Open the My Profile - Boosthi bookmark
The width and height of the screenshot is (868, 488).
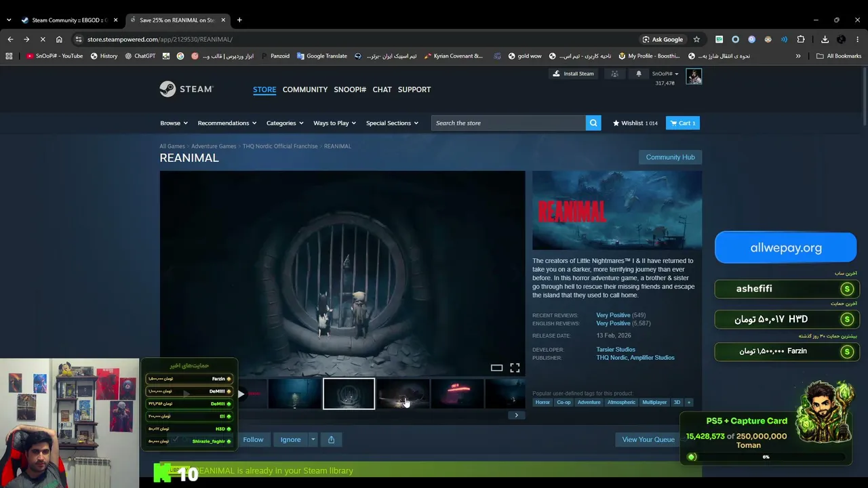[649, 56]
